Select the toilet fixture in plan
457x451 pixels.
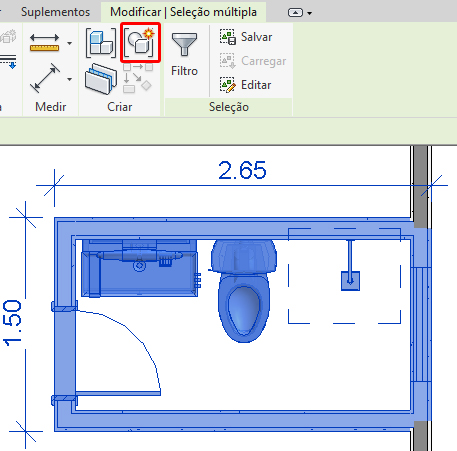click(244, 291)
